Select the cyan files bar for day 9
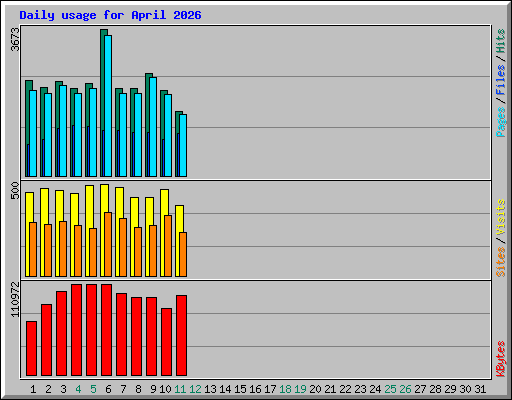 click(153, 127)
